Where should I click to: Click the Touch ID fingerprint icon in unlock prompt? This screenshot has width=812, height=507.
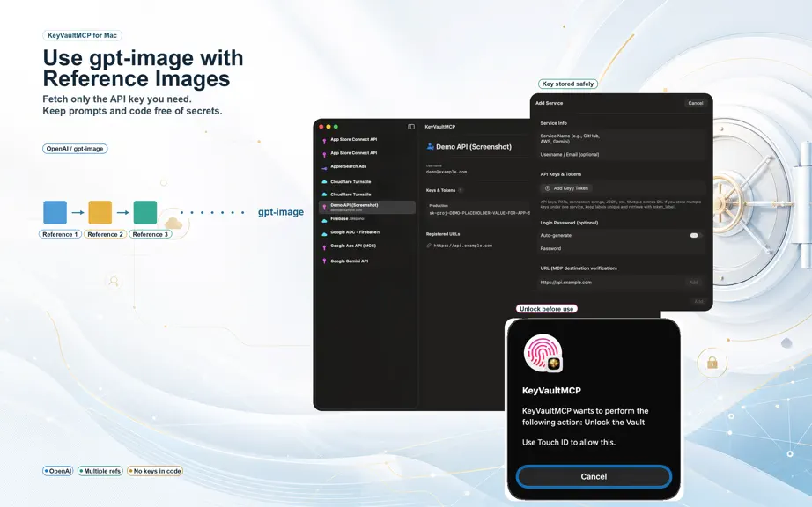(x=543, y=352)
